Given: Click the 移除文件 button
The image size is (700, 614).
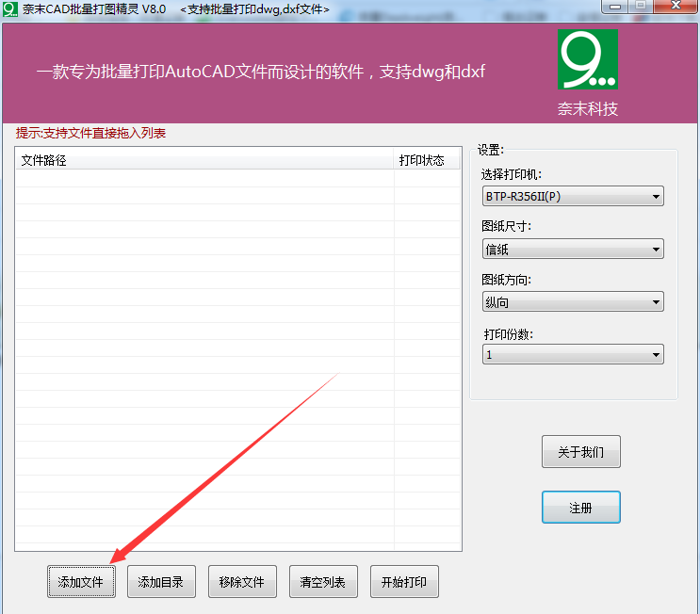Looking at the screenshot, I should point(242,581).
